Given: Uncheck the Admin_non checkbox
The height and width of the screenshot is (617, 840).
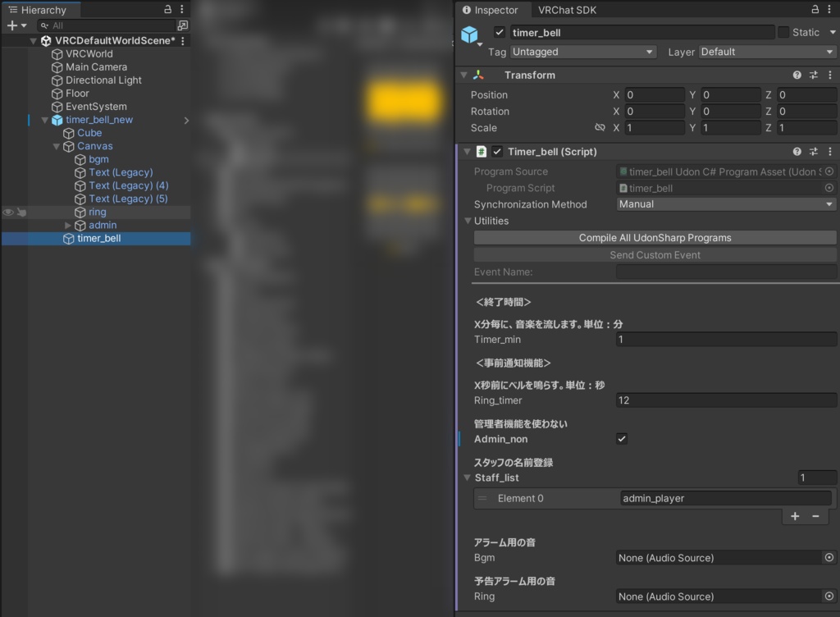Looking at the screenshot, I should pyautogui.click(x=622, y=439).
